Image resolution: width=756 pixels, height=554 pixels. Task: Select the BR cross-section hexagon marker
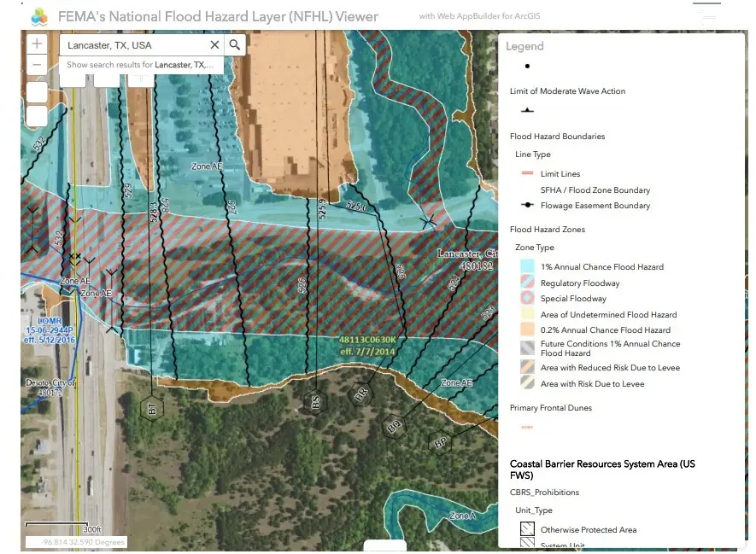point(361,394)
